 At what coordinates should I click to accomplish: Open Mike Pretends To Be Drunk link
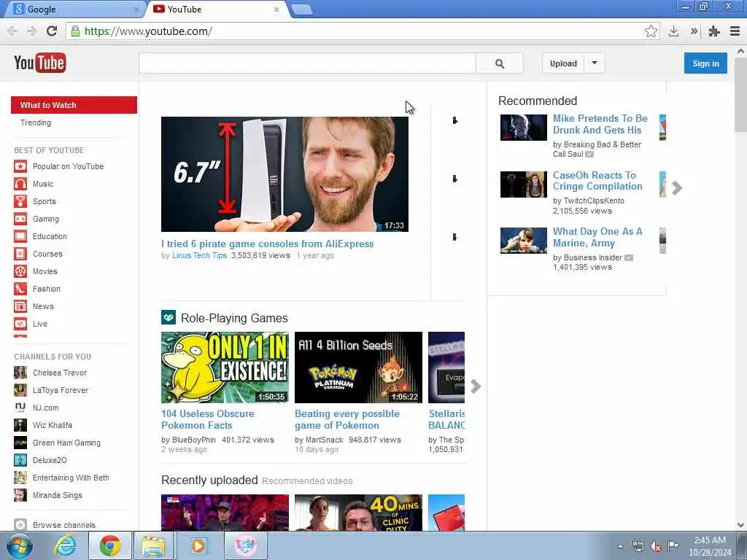point(600,124)
